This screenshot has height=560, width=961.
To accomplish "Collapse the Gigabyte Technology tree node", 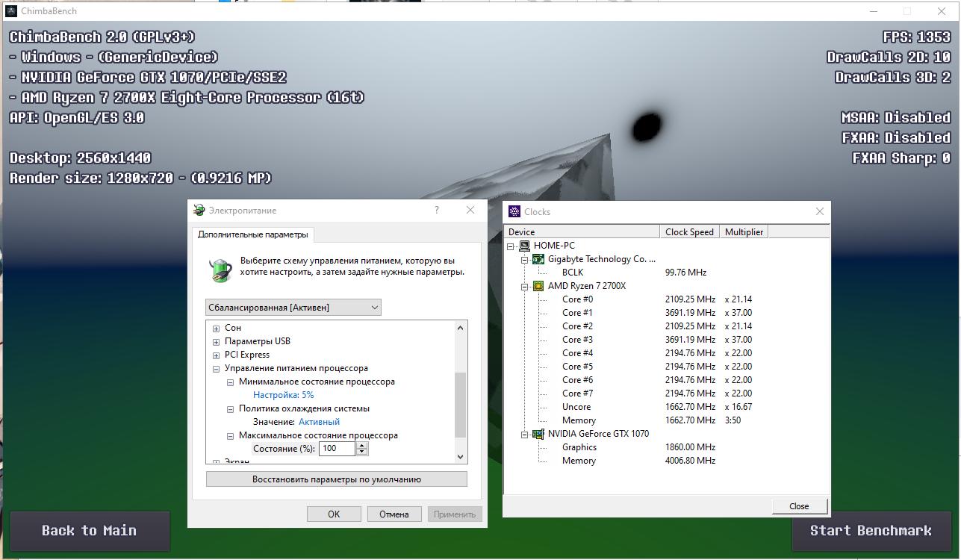I will (525, 259).
